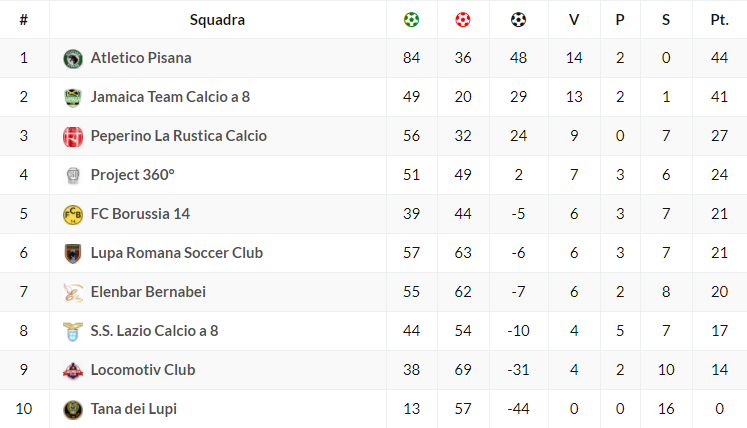Open the Atletico Pisana team link
This screenshot has width=747, height=428.
point(140,58)
